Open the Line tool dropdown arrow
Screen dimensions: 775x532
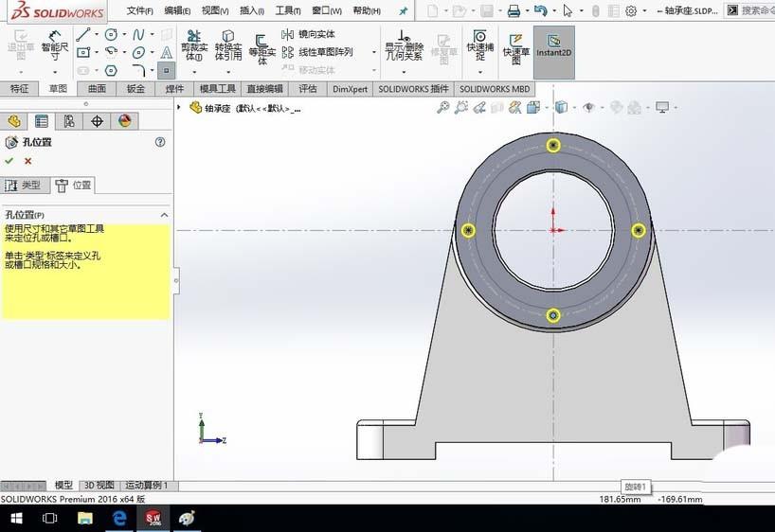pos(97,35)
